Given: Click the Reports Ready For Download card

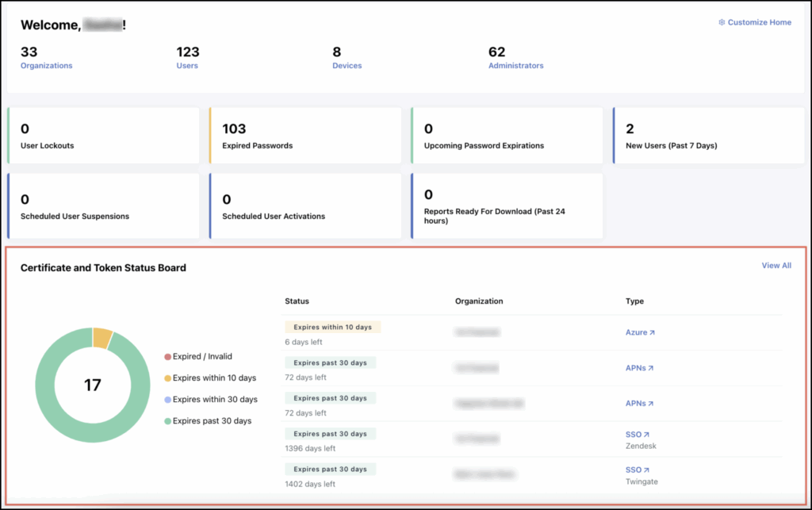Looking at the screenshot, I should (x=507, y=205).
